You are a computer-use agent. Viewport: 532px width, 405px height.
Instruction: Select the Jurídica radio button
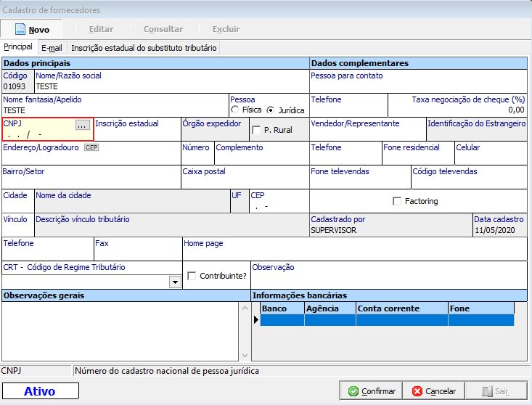(x=271, y=110)
